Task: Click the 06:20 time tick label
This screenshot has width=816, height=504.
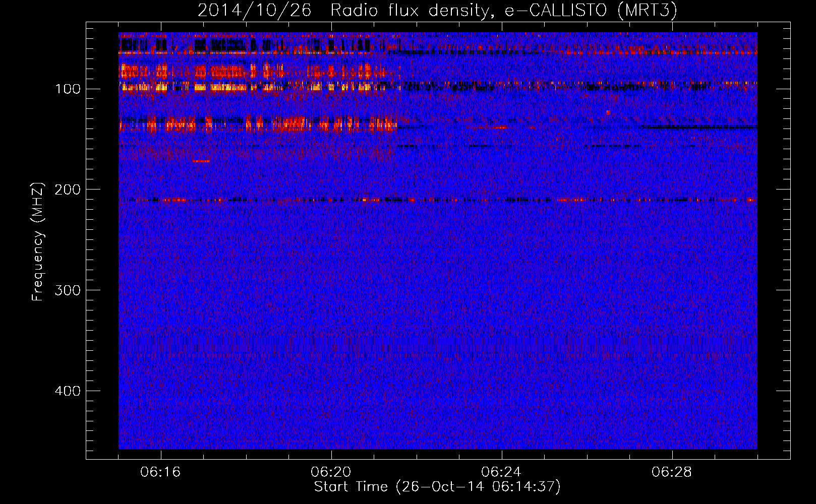Action: click(x=331, y=472)
